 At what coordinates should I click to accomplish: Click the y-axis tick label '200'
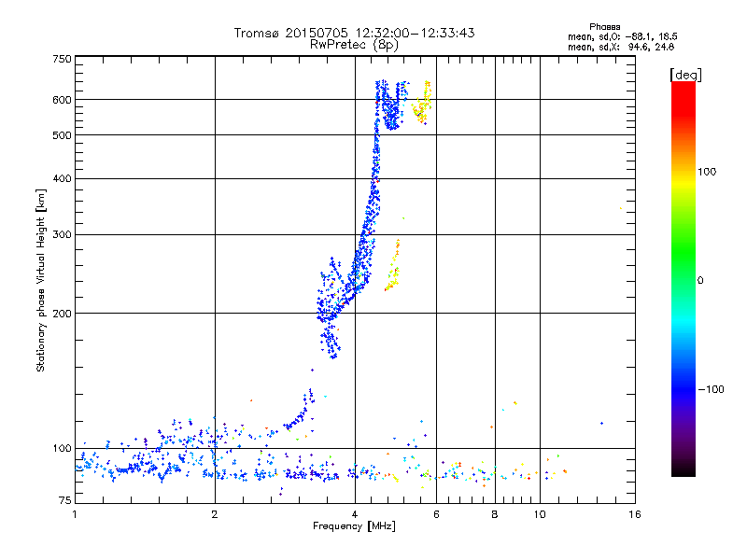point(62,314)
